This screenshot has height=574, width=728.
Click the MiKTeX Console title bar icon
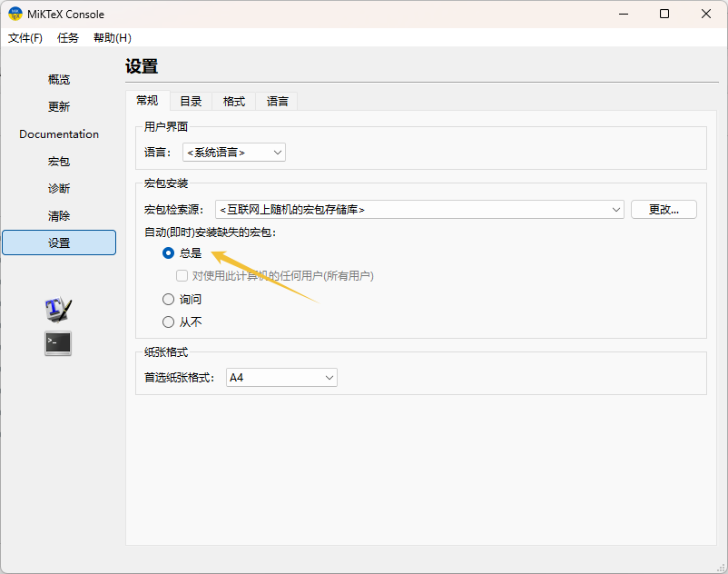click(x=15, y=14)
